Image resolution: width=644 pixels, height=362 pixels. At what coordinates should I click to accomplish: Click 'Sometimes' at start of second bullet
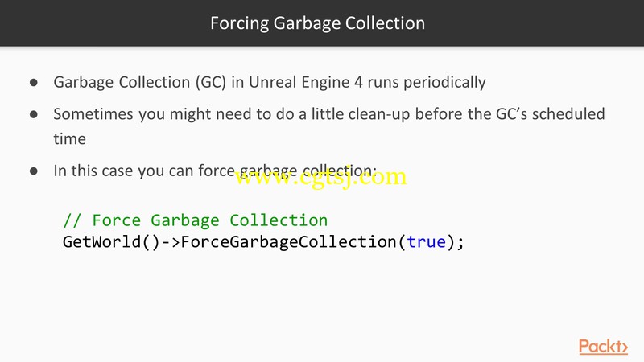coord(93,114)
